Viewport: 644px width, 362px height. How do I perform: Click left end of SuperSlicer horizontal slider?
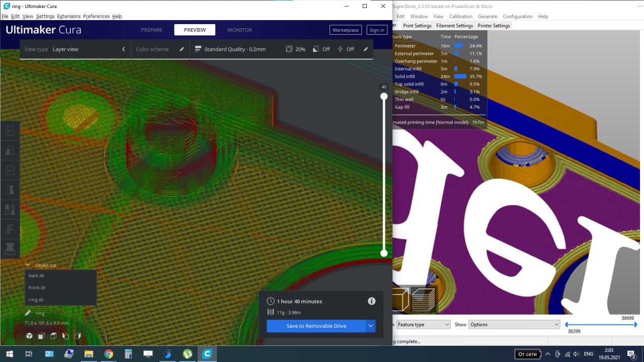click(x=567, y=325)
